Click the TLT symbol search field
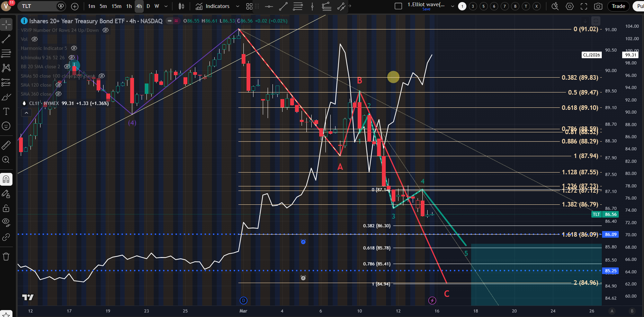Screen dimensions: 644x317 pyautogui.click(x=37, y=6)
